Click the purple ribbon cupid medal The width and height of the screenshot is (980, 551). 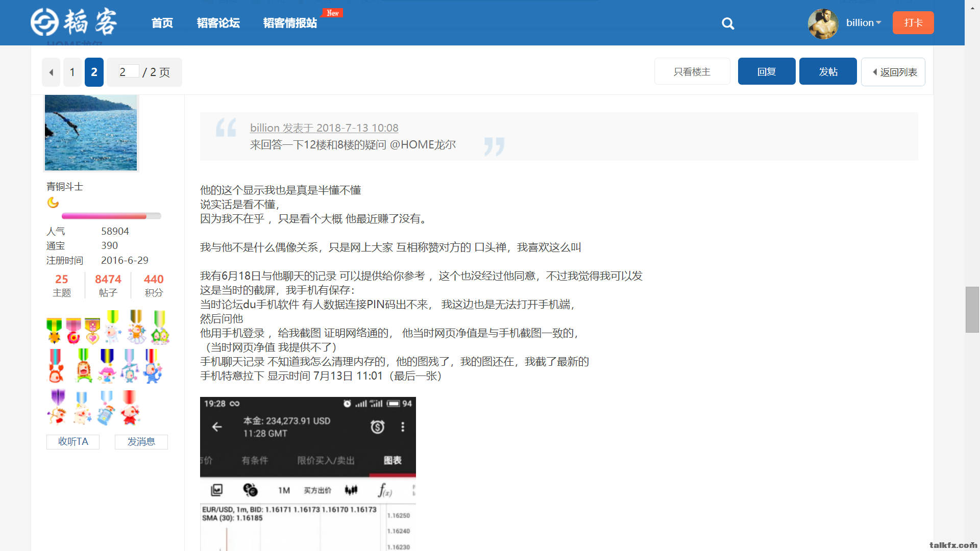(x=57, y=407)
